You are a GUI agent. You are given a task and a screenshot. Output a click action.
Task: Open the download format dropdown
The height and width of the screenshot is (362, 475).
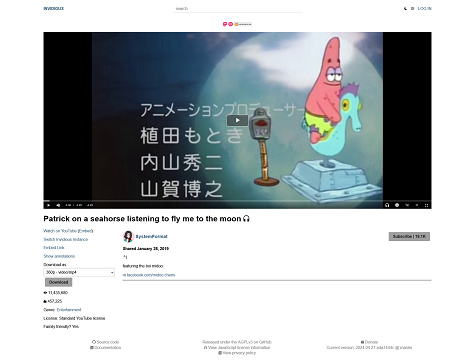tap(79, 272)
